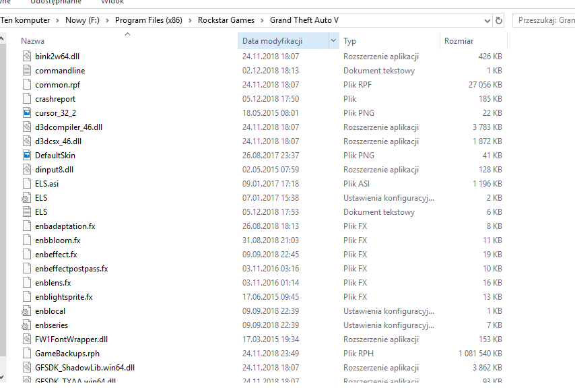Image resolution: width=575 pixels, height=392 pixels.
Task: Select the file name crashreport
Action: pos(55,99)
